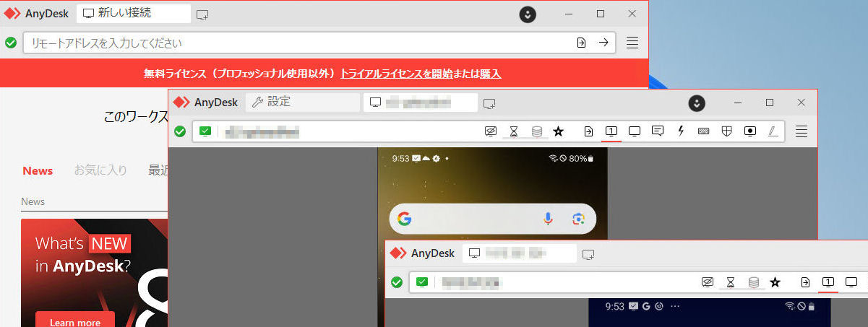Viewport: 868px width, 327px height.
Task: Click the new-tab monitor icon beside 新しい接続 tab
Action: 202,14
